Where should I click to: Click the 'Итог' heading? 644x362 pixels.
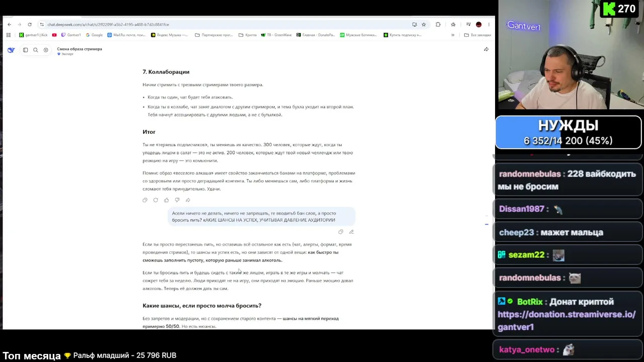149,132
